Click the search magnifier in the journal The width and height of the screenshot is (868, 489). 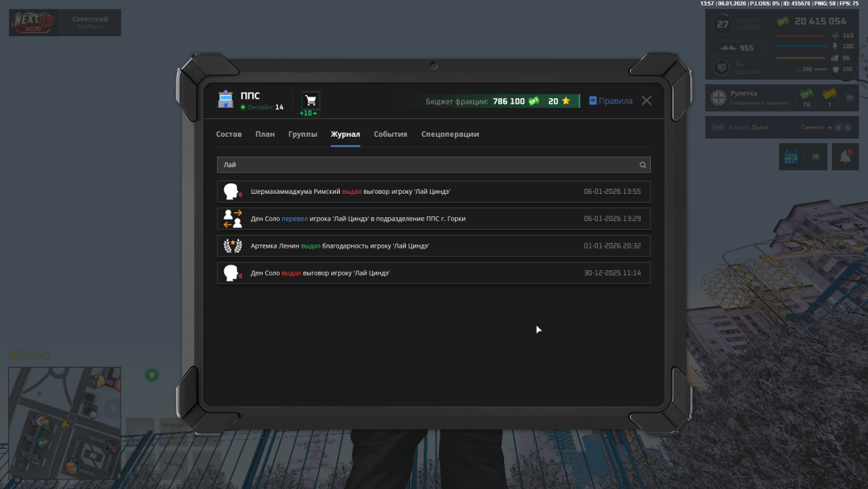(642, 164)
